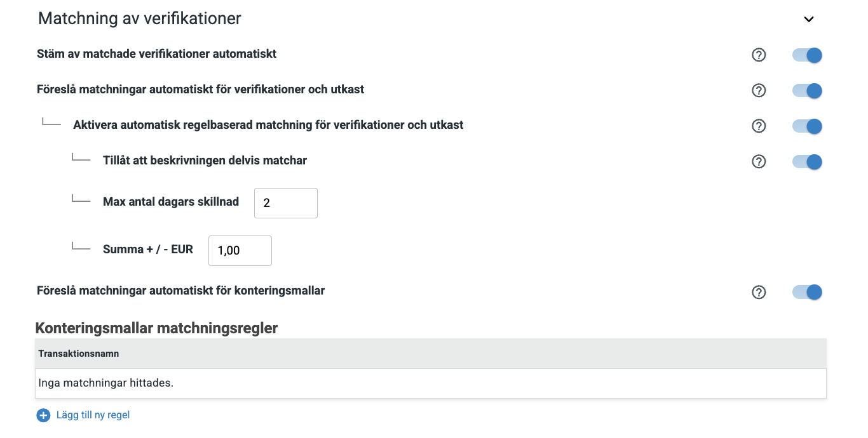This screenshot has width=868, height=438.
Task: Click the 'Inga matchningar hittades' table row
Action: (431, 383)
